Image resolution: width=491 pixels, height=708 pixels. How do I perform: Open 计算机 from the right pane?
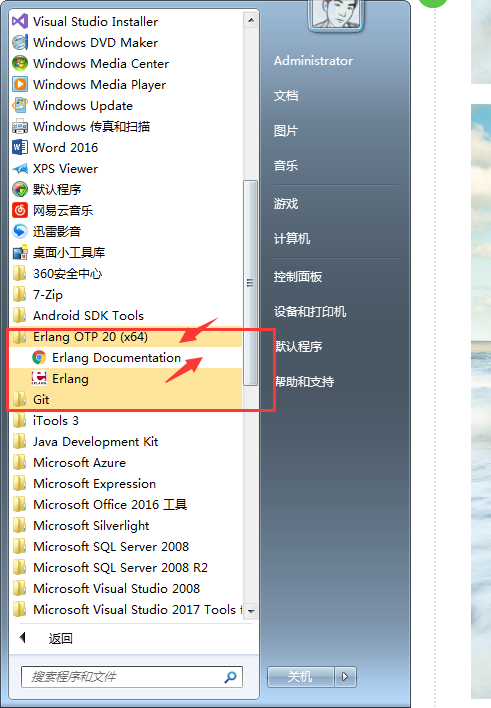[x=292, y=238]
